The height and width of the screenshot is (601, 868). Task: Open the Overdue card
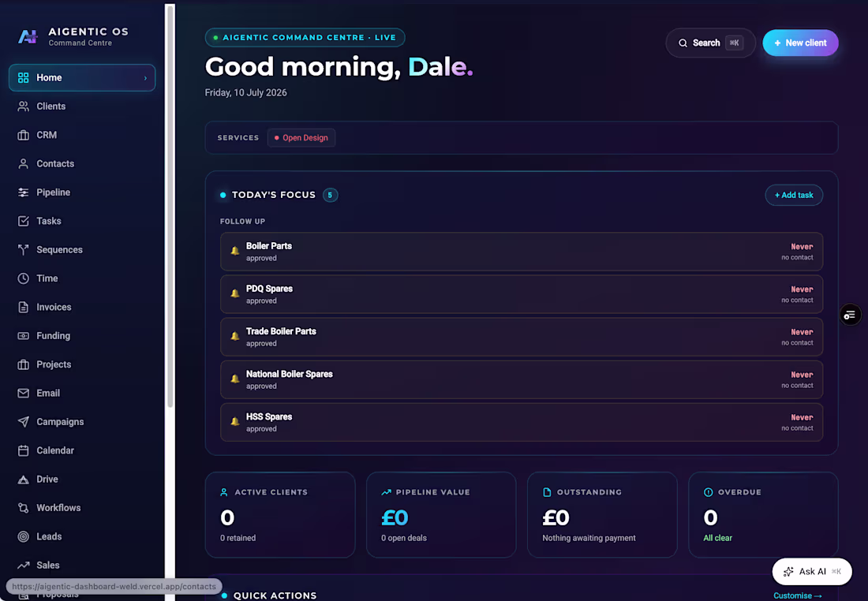click(x=763, y=515)
